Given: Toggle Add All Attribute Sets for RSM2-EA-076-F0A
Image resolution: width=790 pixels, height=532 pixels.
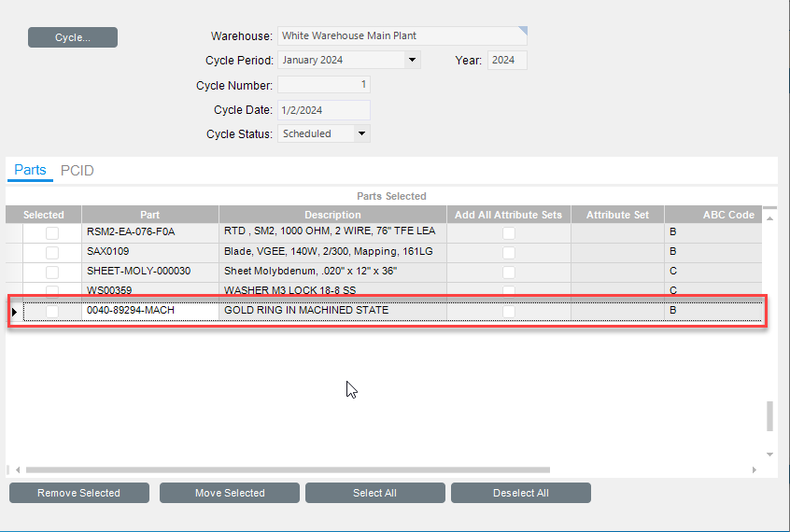Looking at the screenshot, I should [509, 232].
